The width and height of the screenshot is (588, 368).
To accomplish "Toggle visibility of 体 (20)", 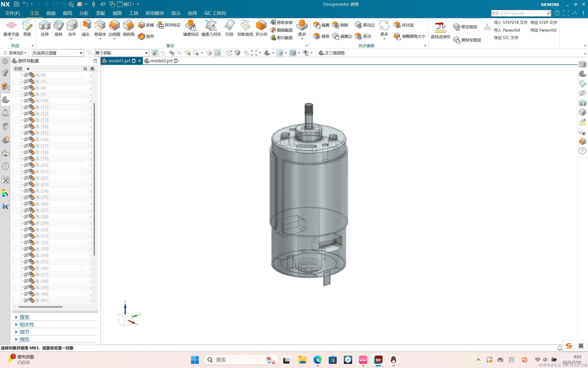I will pos(26,165).
